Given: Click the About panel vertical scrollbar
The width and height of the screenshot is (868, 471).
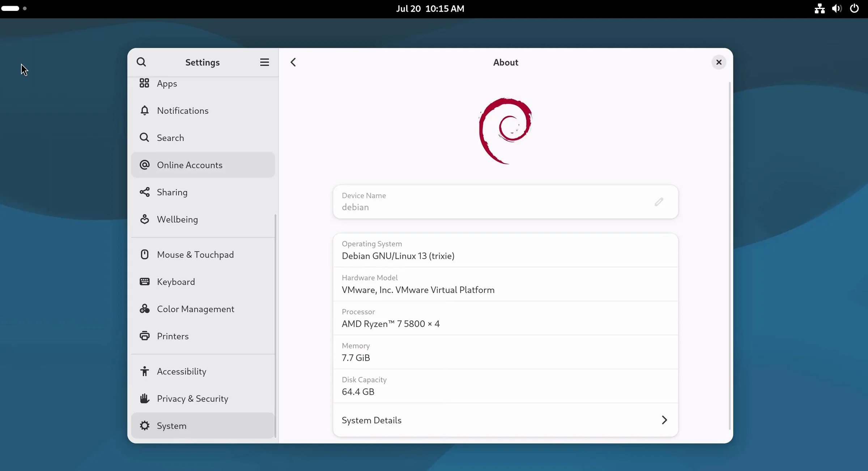Looking at the screenshot, I should coord(729,256).
